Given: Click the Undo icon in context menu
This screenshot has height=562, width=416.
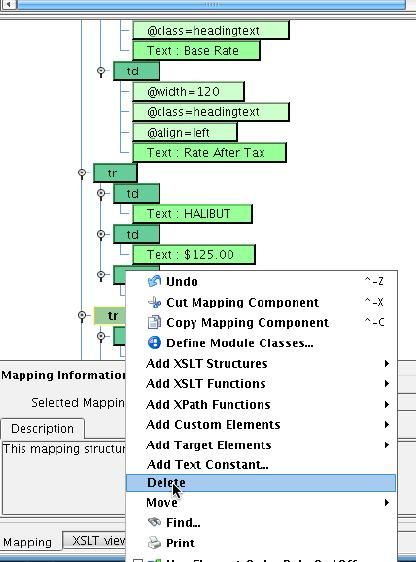Looking at the screenshot, I should tap(154, 281).
